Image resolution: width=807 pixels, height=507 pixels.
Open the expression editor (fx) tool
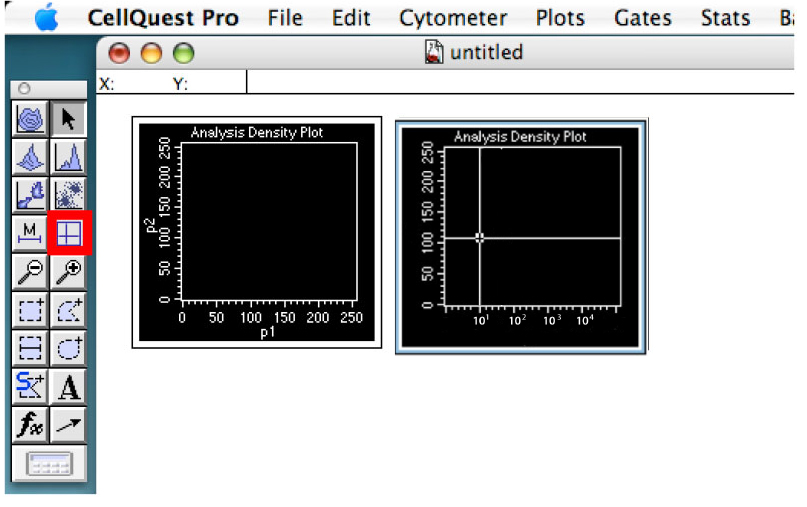coord(30,425)
